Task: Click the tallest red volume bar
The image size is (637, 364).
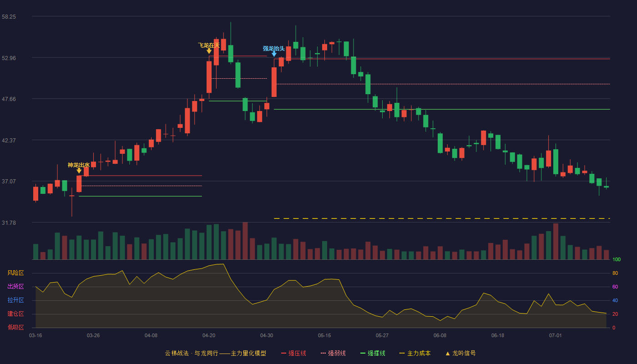Action: click(x=245, y=241)
